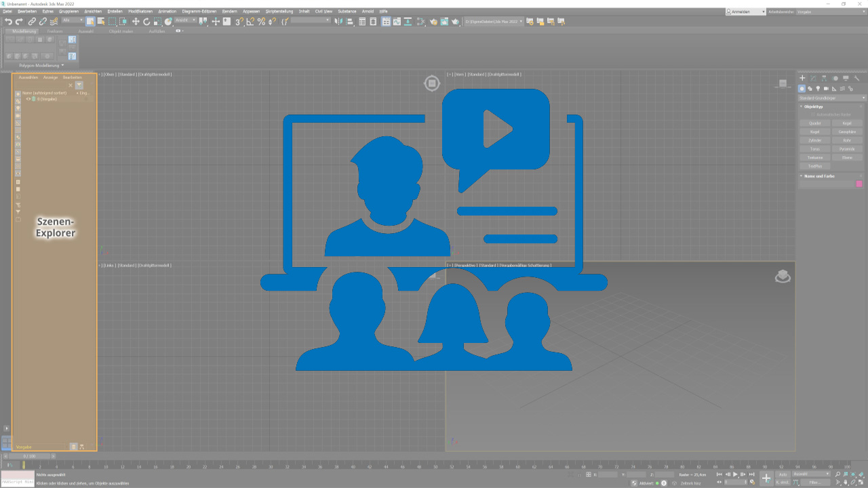The image size is (868, 488).
Task: Click the Angle Snap toggle icon
Action: pos(250,22)
